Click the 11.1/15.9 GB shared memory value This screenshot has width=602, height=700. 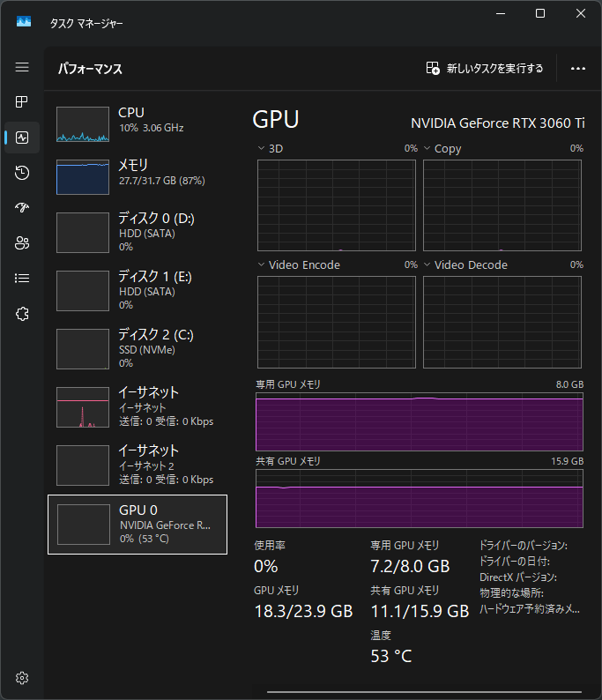420,611
